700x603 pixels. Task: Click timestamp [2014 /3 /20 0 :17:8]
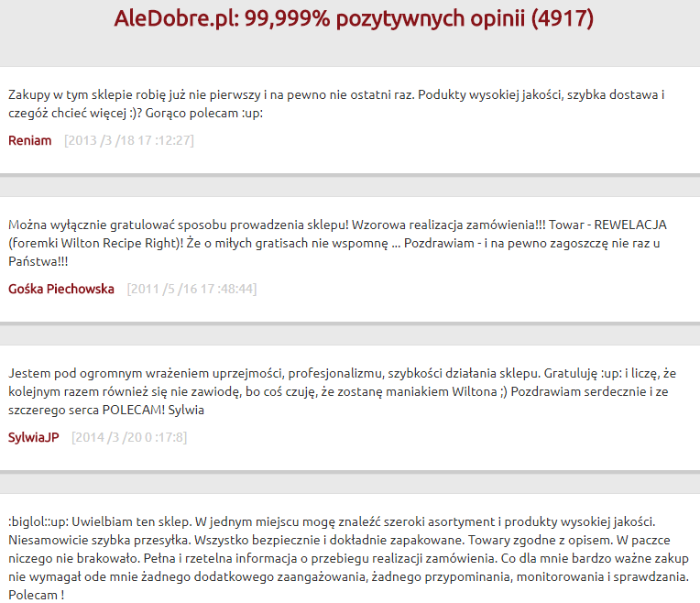point(129,437)
